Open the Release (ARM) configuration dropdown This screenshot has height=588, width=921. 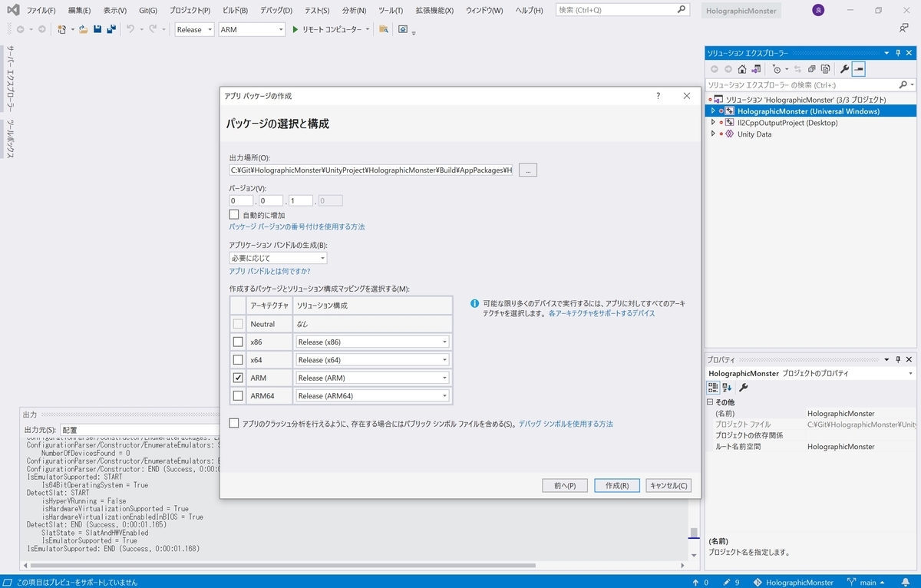click(x=372, y=378)
